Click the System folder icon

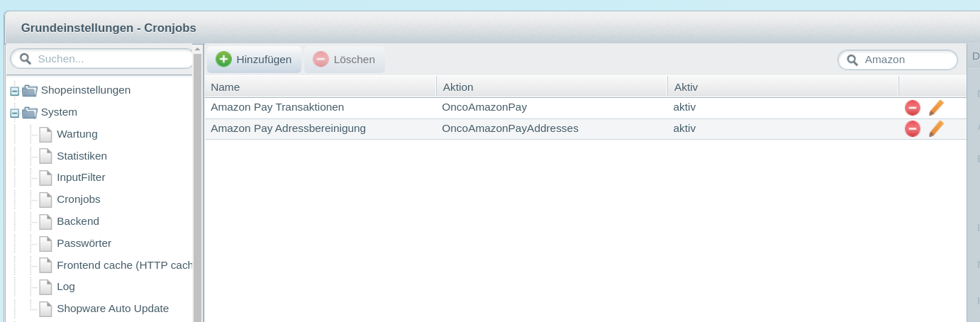[x=30, y=113]
